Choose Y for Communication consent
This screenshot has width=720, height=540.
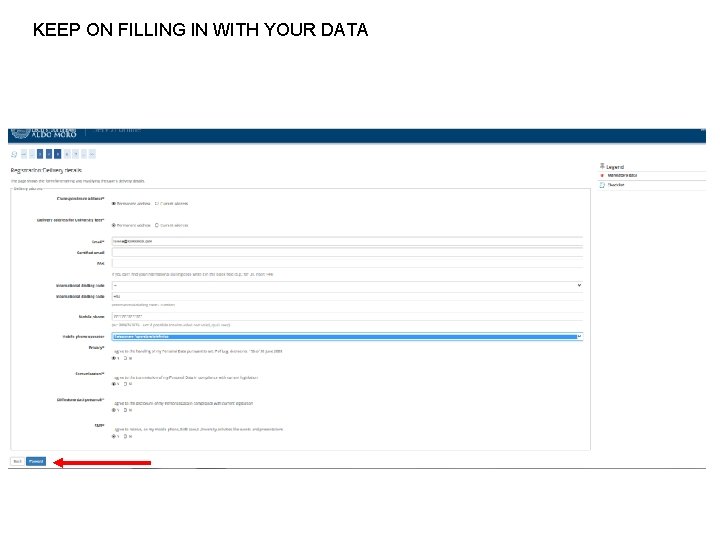114,384
